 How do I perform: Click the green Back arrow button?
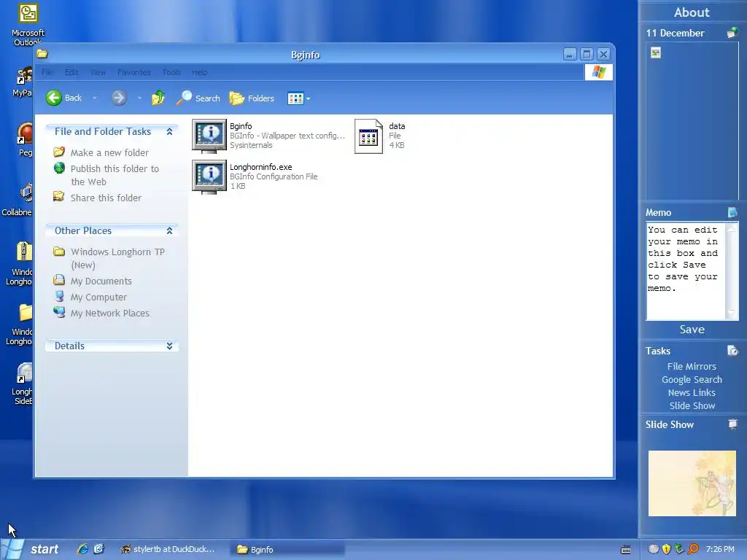54,98
